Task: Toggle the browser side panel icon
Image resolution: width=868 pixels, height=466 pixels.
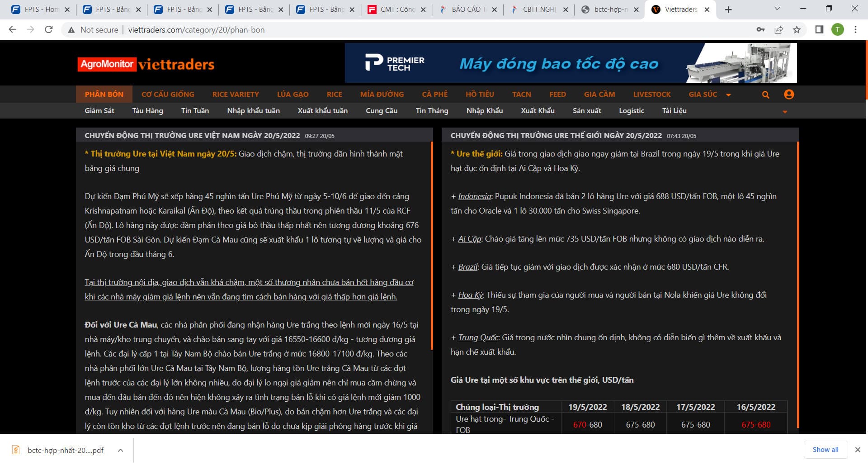Action: pyautogui.click(x=819, y=30)
